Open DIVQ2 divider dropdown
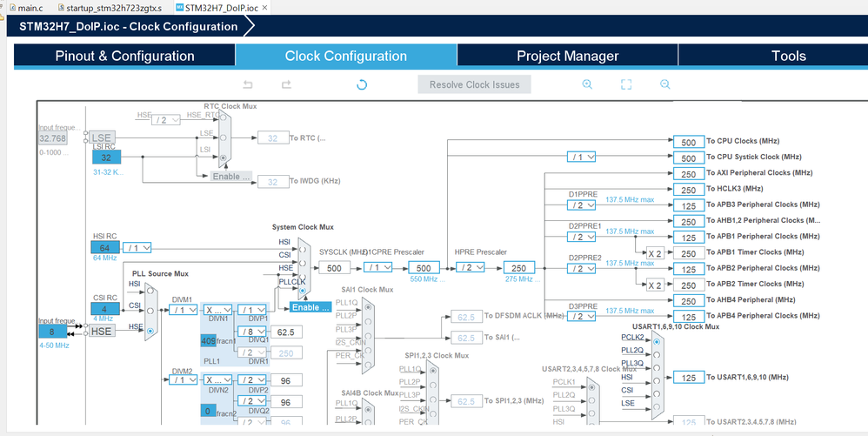This screenshot has height=436, width=868. (252, 400)
